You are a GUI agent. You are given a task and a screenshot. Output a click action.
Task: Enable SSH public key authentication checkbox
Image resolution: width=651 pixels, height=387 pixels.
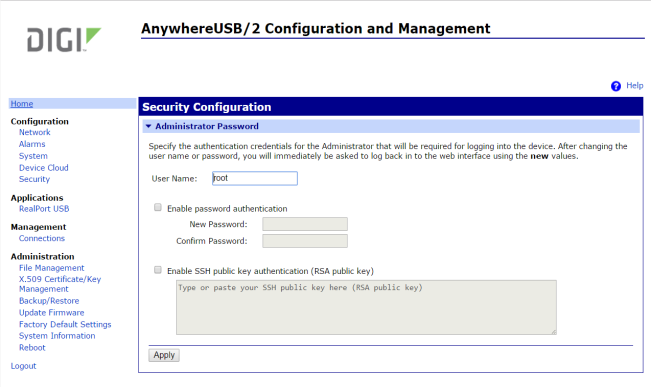coord(158,270)
